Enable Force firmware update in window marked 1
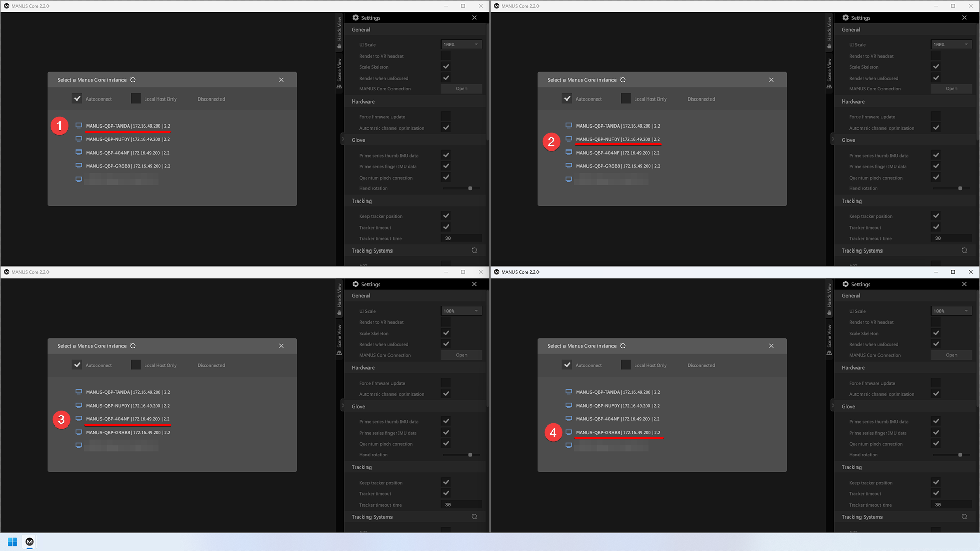Screen dimensions: 980x551 446,116
